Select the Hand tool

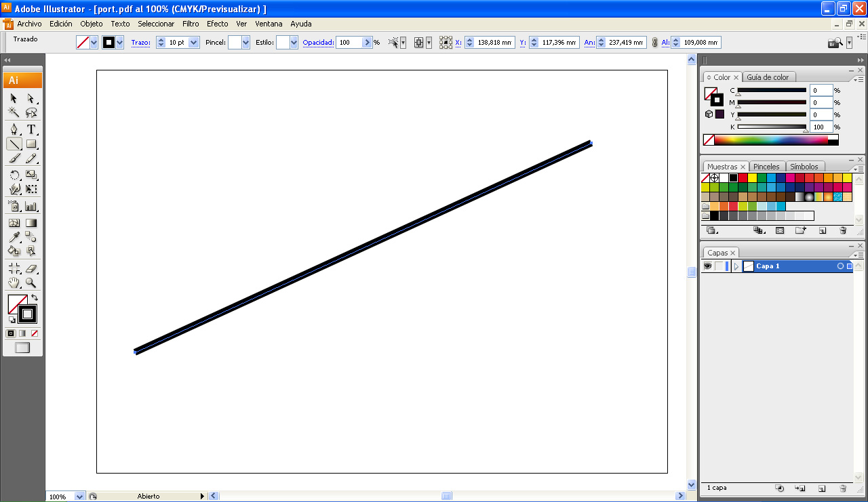point(14,283)
